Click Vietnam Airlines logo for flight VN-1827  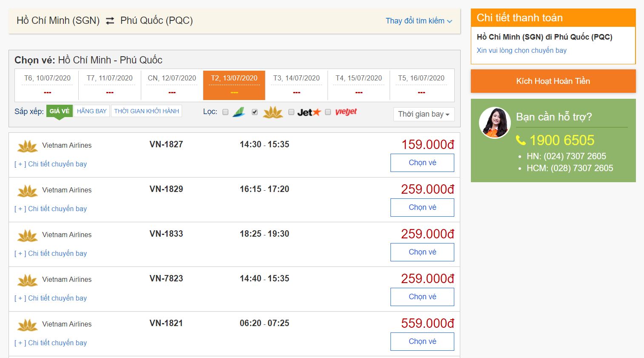28,146
